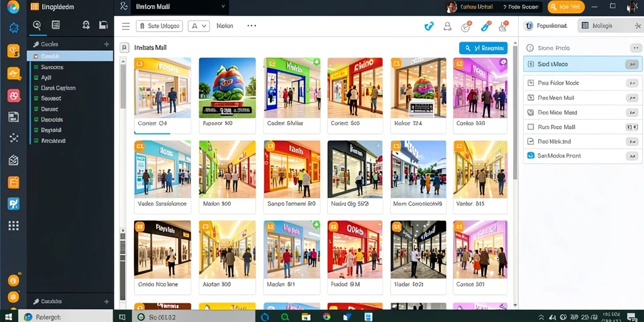Expand the bottom Dobdds section with plus
644x322 pixels.
[x=107, y=301]
